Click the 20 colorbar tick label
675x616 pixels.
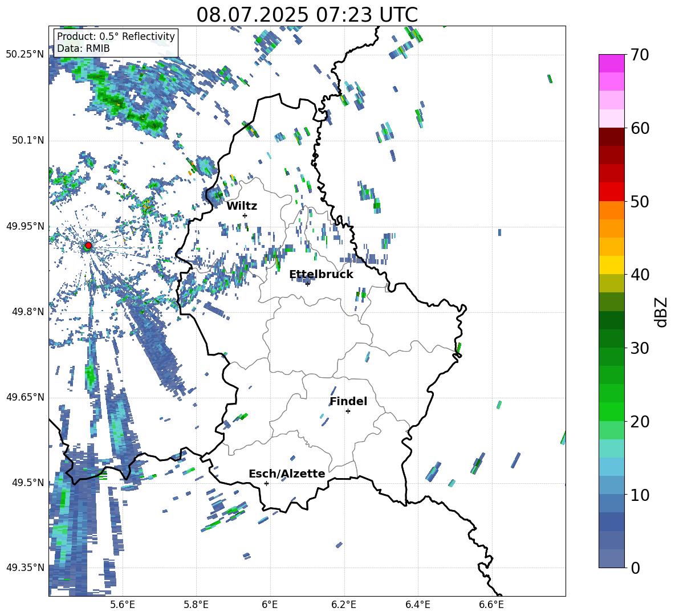pyautogui.click(x=640, y=422)
